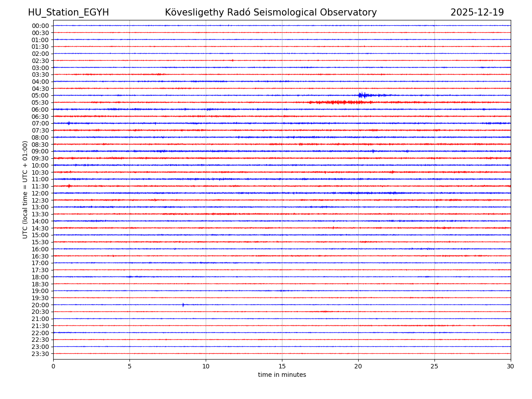Click the Kövesligethy Radó Seismological Observatory title
The image size is (532, 399).
270,13
